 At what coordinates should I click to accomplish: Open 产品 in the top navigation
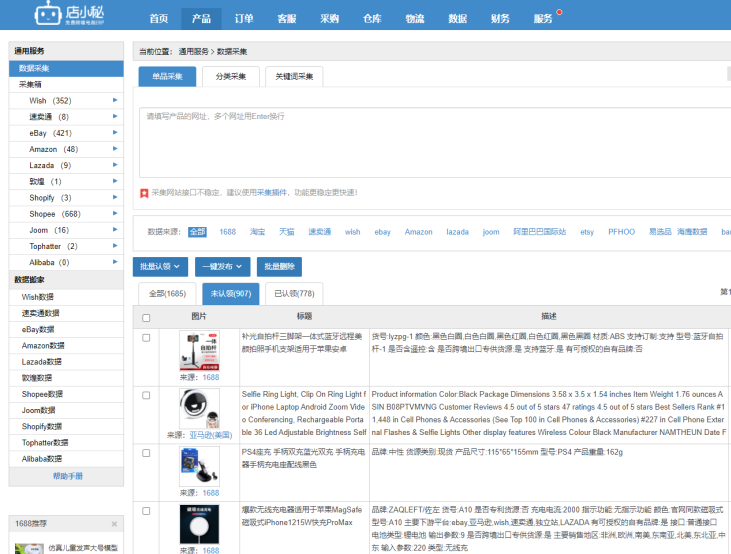[x=201, y=19]
